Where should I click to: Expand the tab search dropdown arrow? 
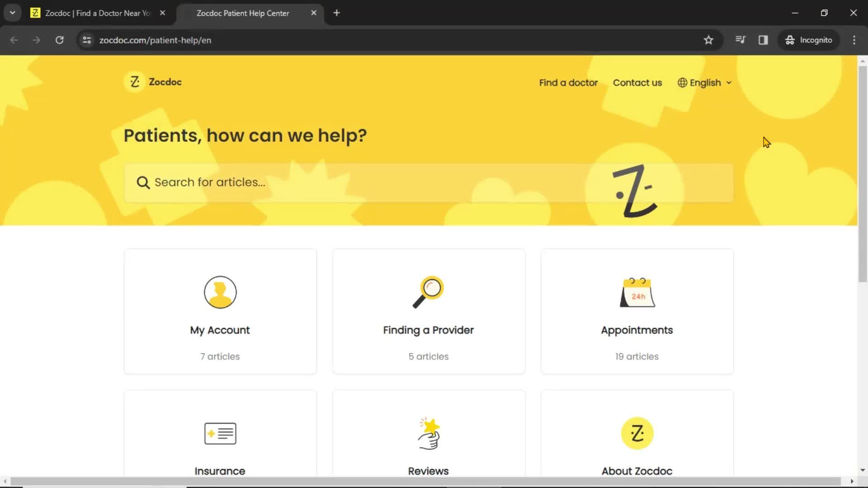click(x=13, y=13)
